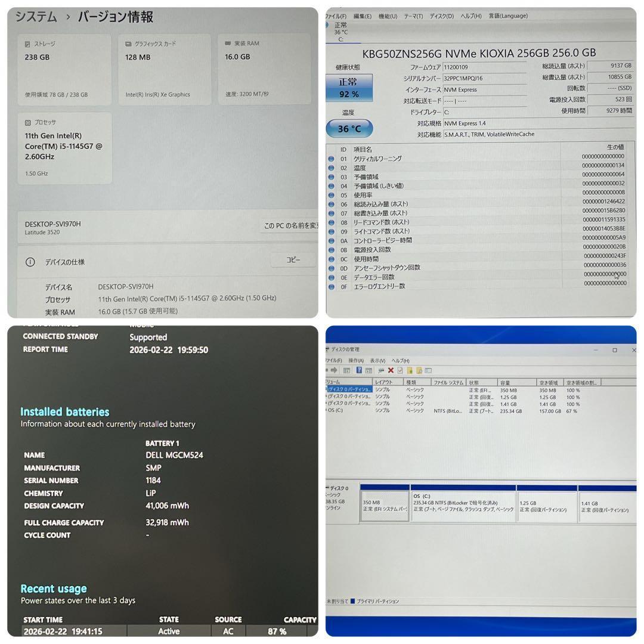
Task: Click the help icon in Disk Management toolbar
Action: [x=359, y=370]
